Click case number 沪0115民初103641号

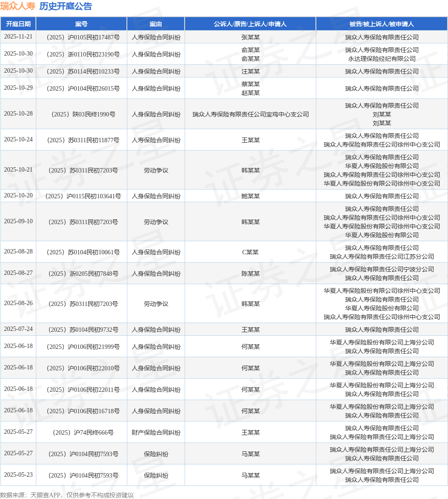83,196
